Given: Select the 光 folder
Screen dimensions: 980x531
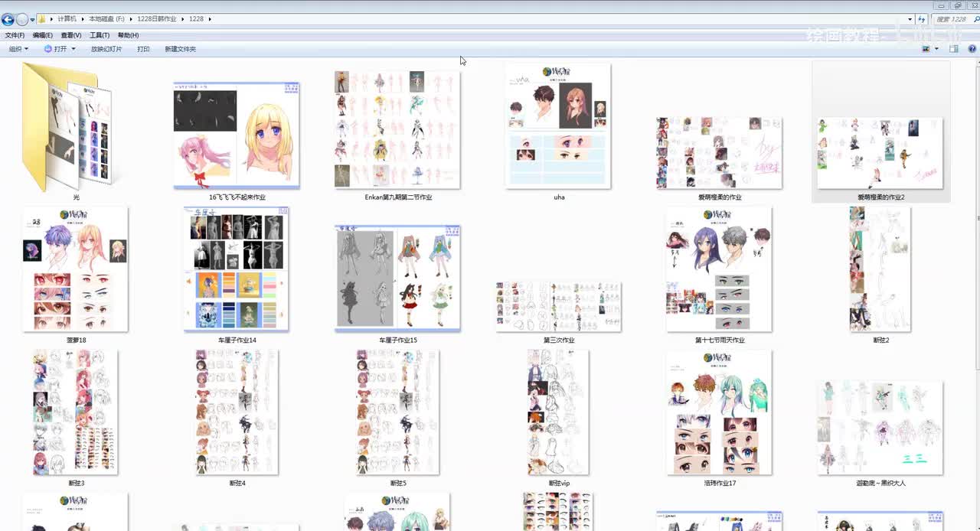Looking at the screenshot, I should 67,128.
